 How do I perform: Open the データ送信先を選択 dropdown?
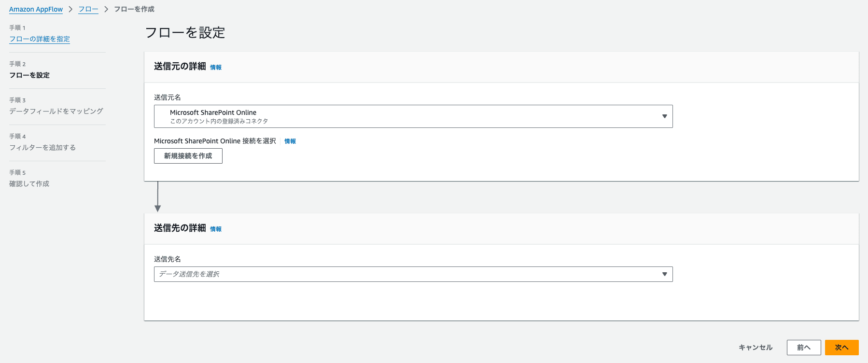tap(413, 274)
